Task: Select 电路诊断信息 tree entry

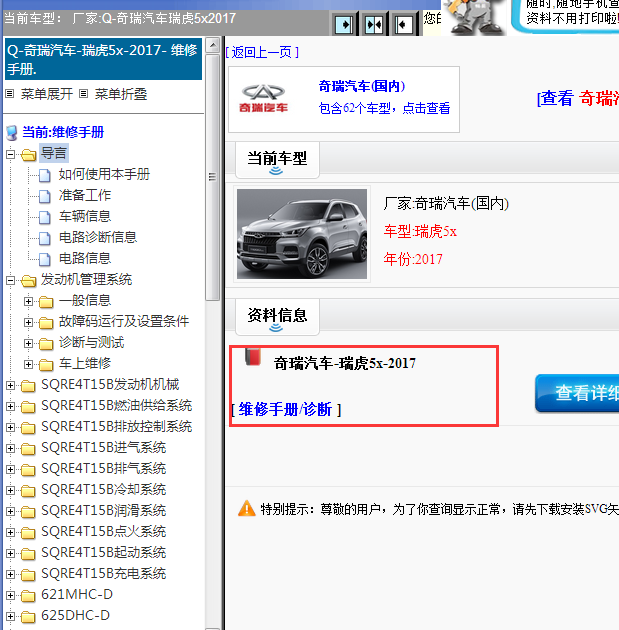Action: pyautogui.click(x=98, y=237)
